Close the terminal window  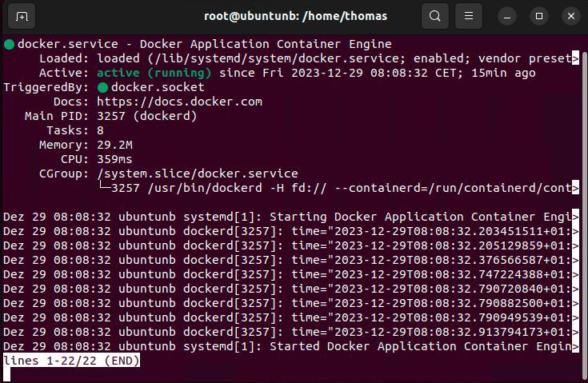coord(571,16)
